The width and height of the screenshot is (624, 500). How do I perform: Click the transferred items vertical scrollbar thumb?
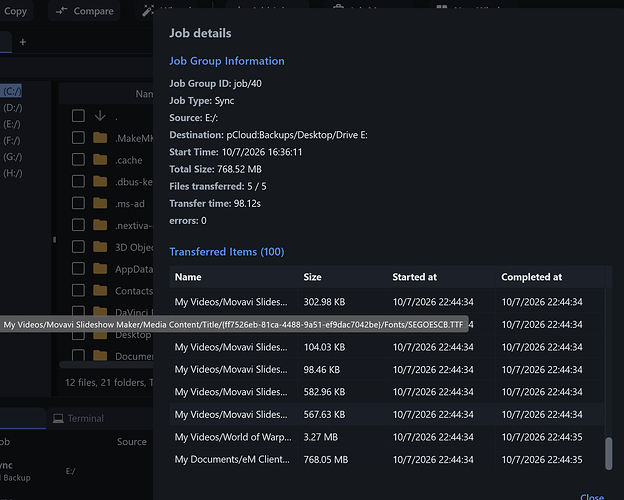click(608, 453)
